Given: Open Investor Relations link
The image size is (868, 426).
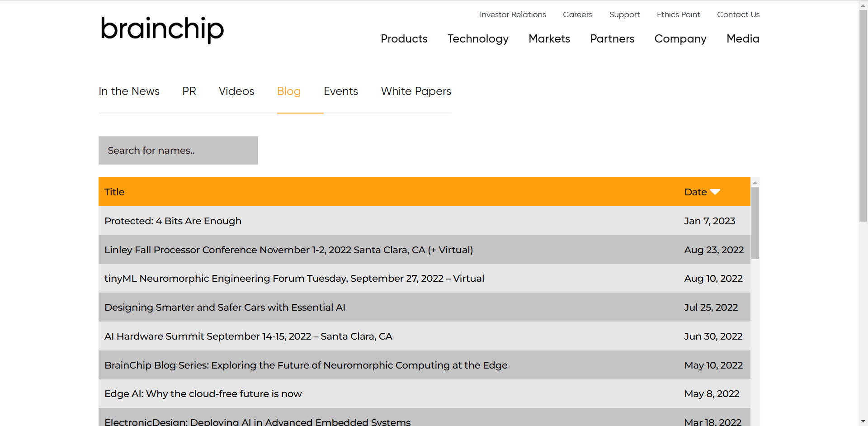Looking at the screenshot, I should pos(513,14).
